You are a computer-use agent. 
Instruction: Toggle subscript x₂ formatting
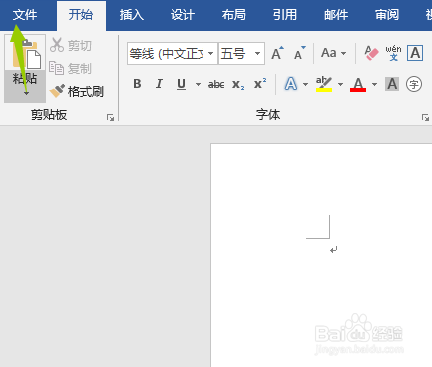pos(238,84)
